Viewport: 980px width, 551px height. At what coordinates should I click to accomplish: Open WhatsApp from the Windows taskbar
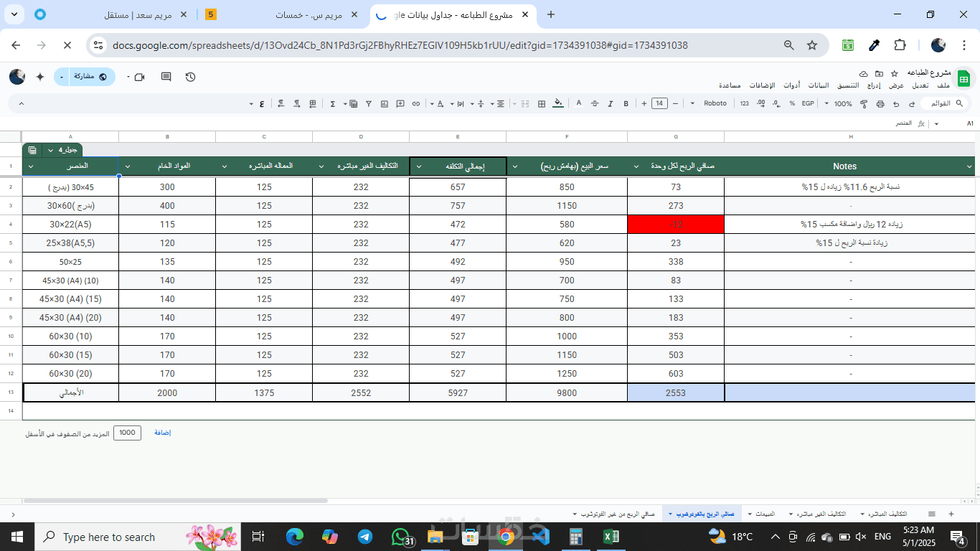click(x=402, y=537)
